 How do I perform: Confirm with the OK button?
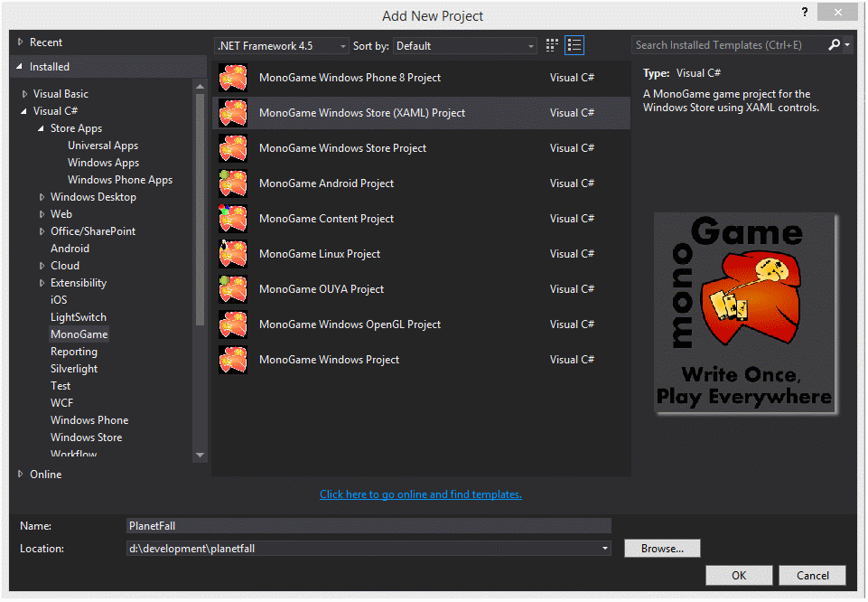739,576
